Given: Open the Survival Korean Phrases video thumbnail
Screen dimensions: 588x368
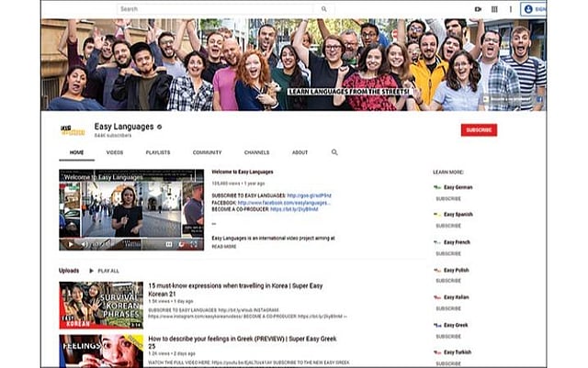Looking at the screenshot, I should point(101,305).
